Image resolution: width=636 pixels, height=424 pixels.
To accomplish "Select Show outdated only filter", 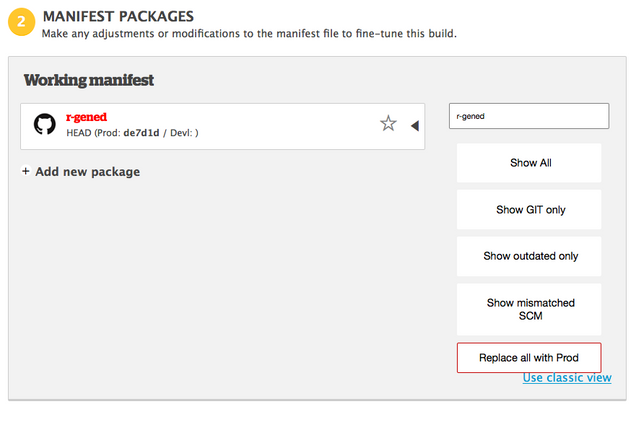I will (530, 256).
